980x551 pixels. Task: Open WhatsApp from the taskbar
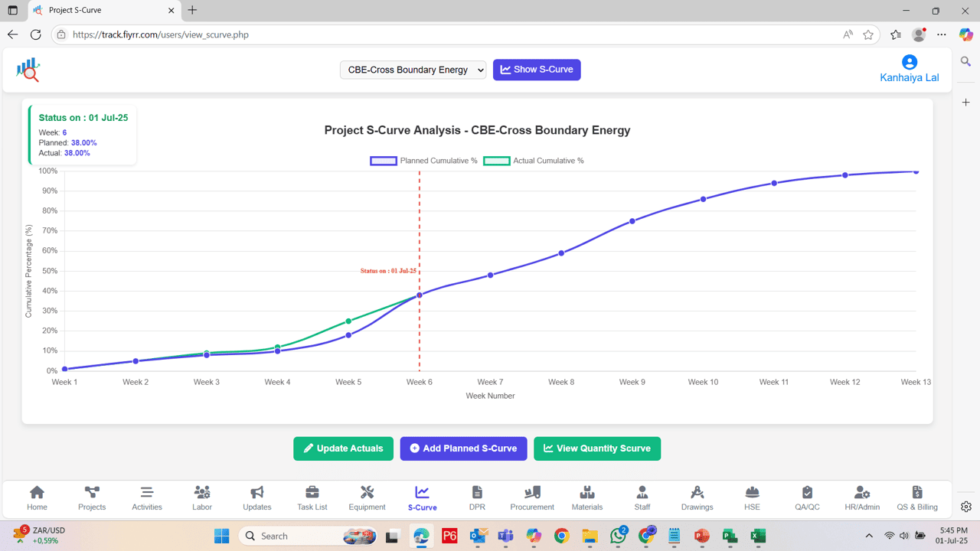pyautogui.click(x=617, y=536)
